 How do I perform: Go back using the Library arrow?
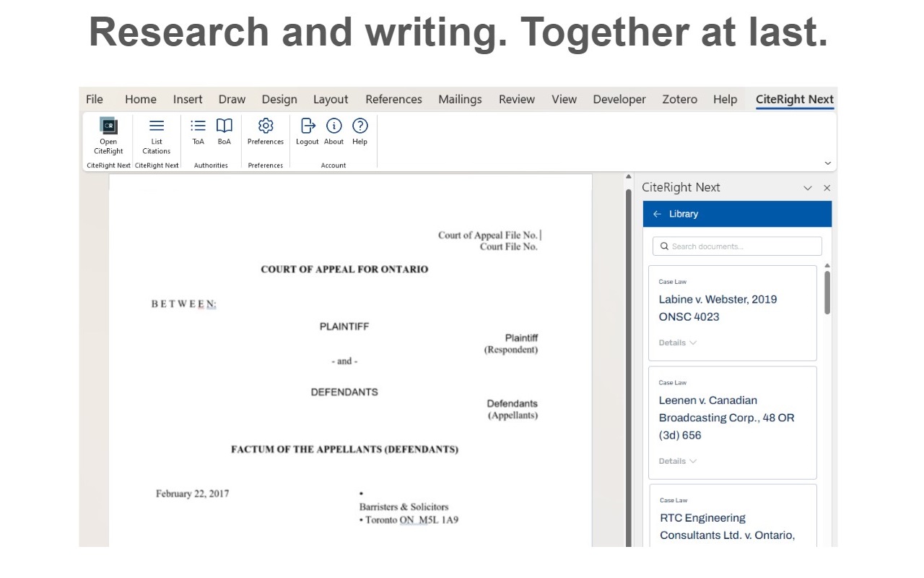657,214
